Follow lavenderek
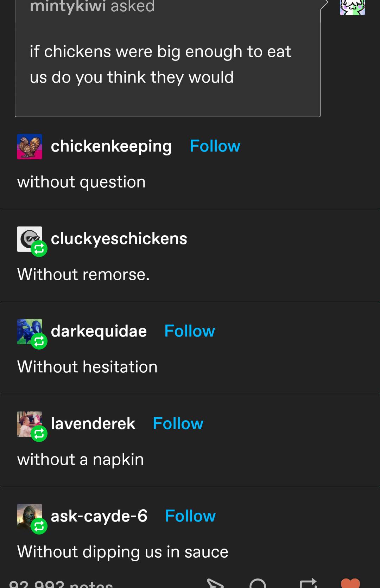Image resolution: width=380 pixels, height=588 pixels. pyautogui.click(x=178, y=424)
